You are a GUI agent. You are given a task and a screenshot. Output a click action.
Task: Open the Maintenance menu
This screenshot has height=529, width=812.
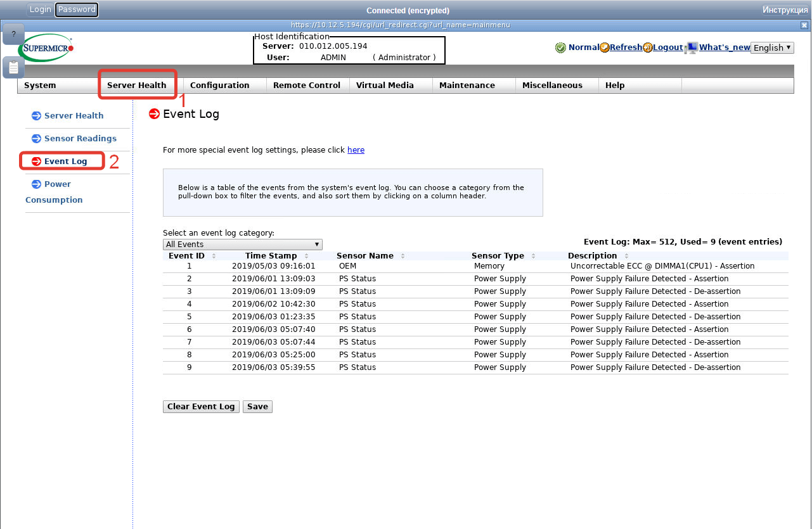467,86
